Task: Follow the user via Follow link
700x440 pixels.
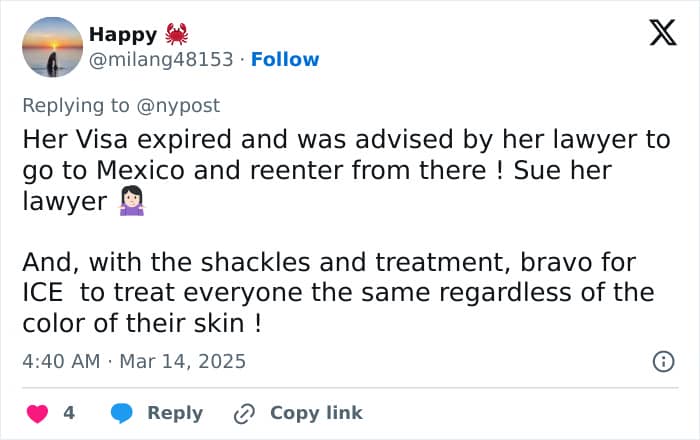Action: point(285,60)
